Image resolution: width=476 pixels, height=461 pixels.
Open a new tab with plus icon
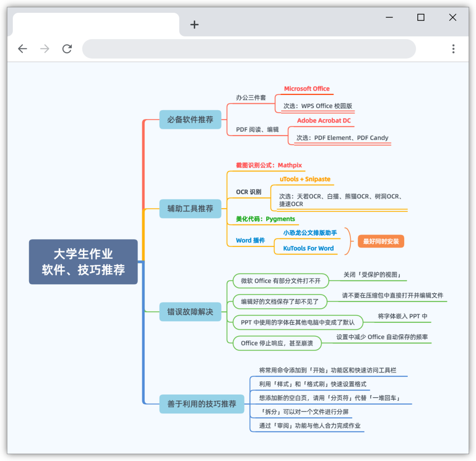point(194,25)
